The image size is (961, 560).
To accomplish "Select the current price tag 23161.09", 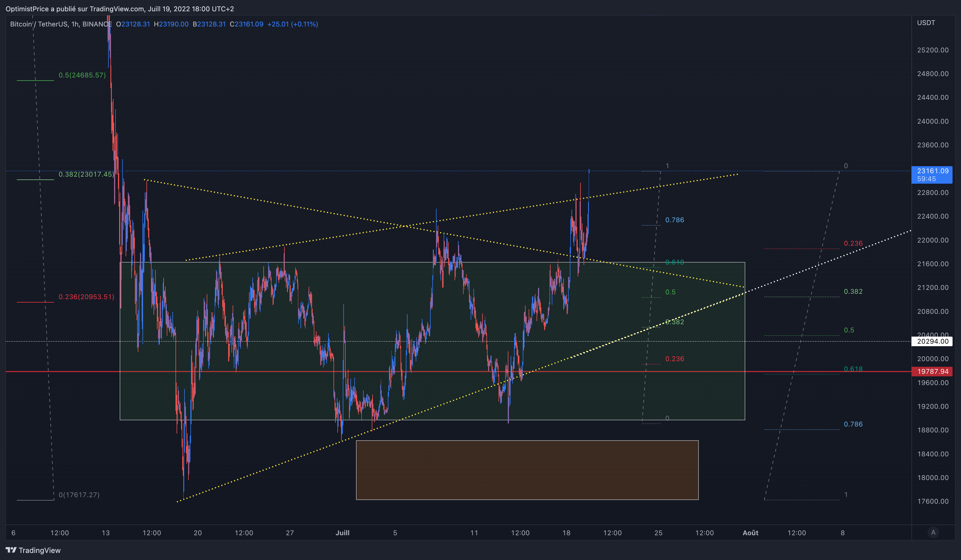I will click(932, 175).
